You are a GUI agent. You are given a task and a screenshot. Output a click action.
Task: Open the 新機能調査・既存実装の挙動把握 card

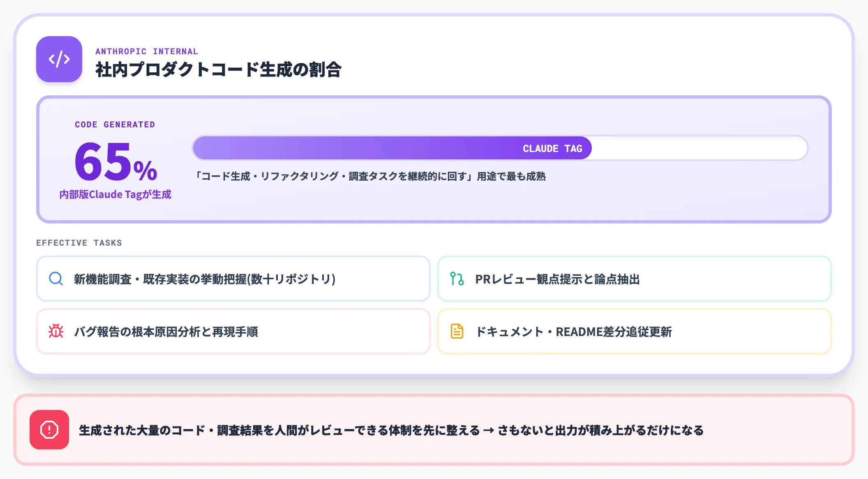233,279
